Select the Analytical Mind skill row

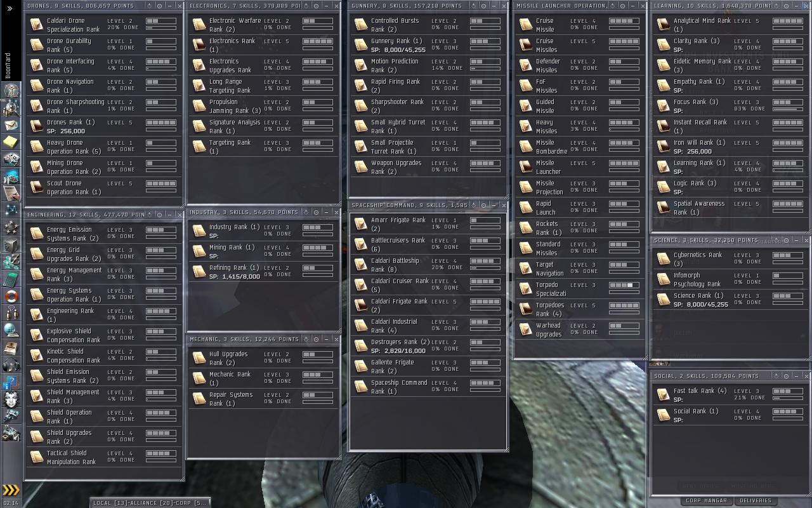731,25
